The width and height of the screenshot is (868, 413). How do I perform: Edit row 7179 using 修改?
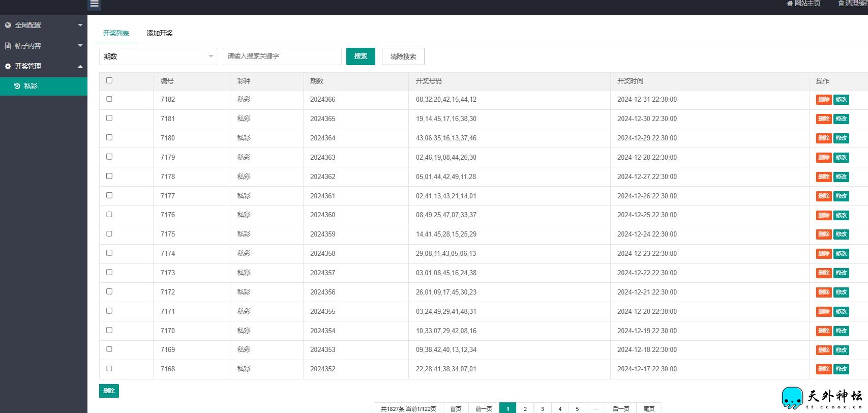pyautogui.click(x=841, y=158)
